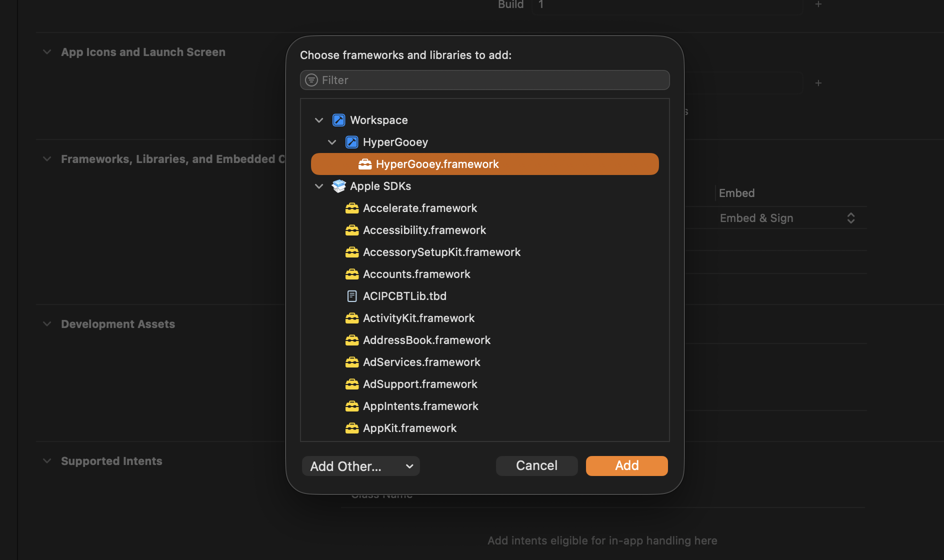944x560 pixels.
Task: Click the AdSupport.framework toolbox icon
Action: click(352, 384)
